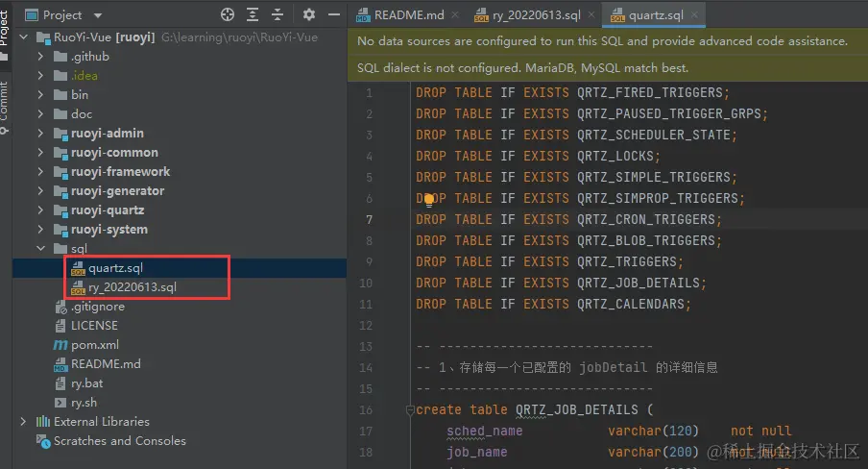Expand the ruoyi-generator module
This screenshot has height=469, width=868.
40,190
